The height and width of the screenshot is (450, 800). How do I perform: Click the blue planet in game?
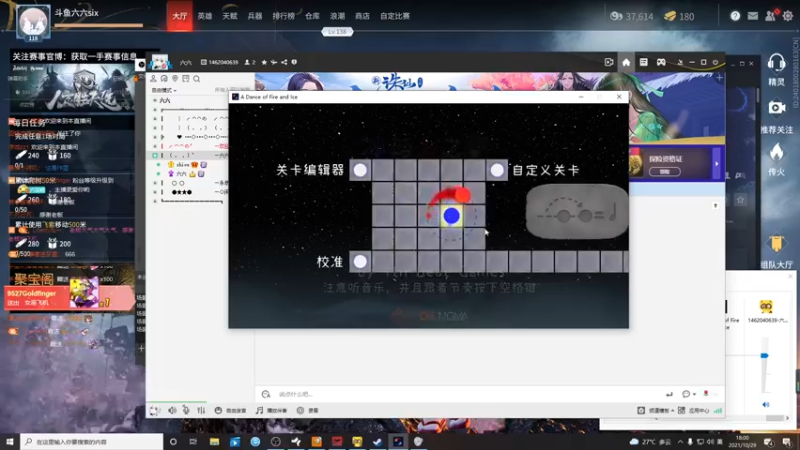pos(452,216)
